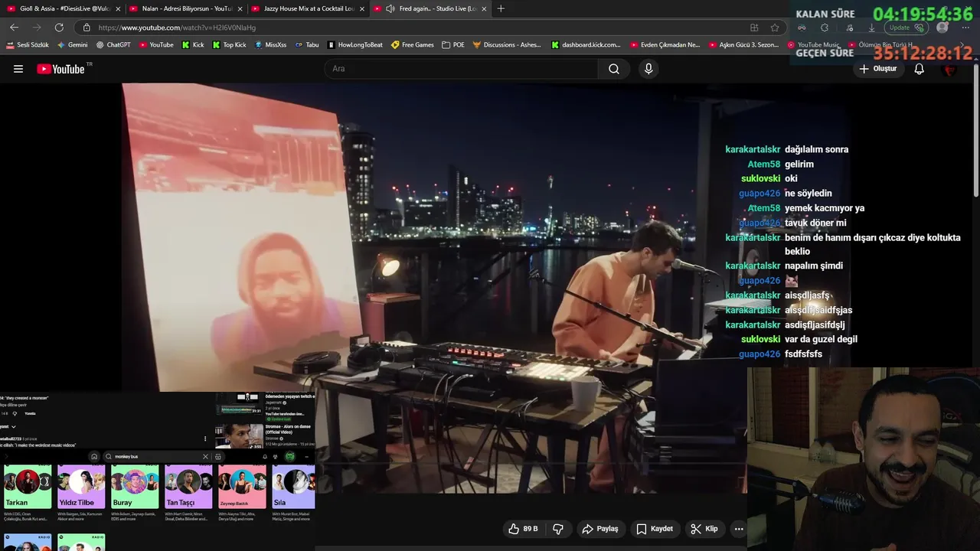Open the dashboard.kick.com bookmark
The image size is (980, 551).
[586, 45]
